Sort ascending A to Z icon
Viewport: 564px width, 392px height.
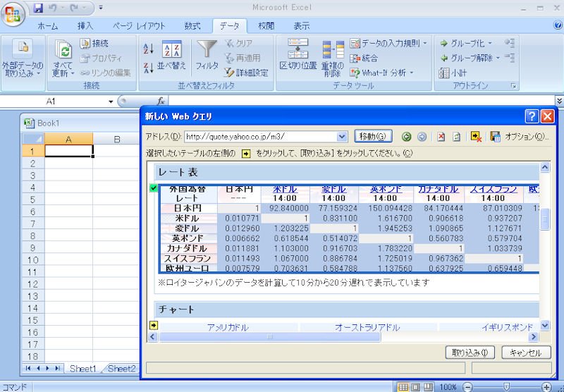click(149, 49)
